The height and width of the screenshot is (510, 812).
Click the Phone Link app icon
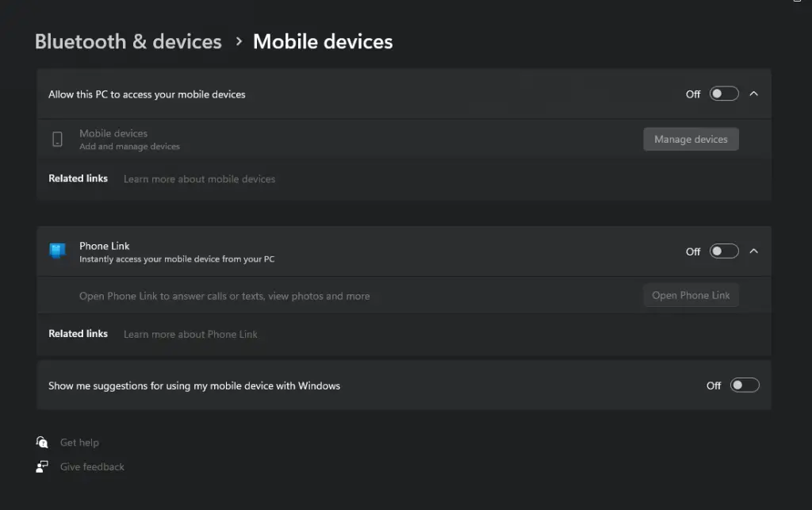tap(57, 251)
